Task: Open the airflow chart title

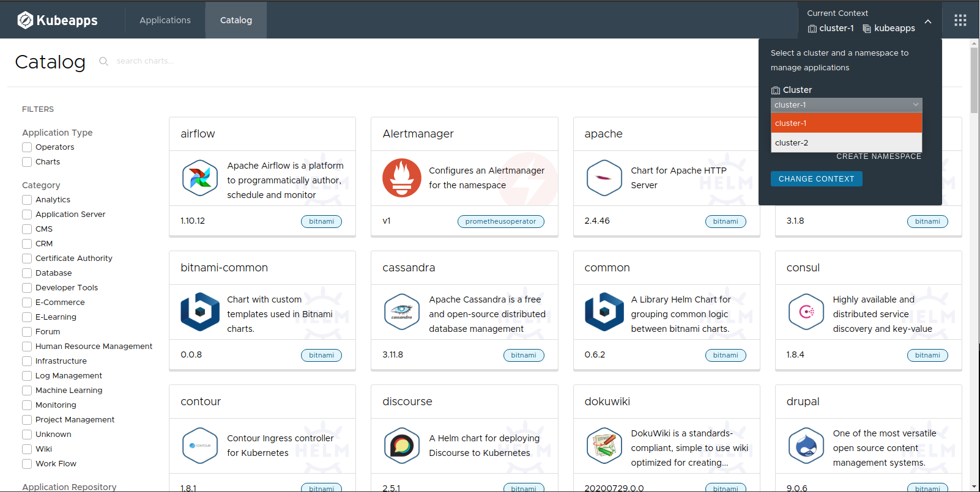Action: (198, 134)
